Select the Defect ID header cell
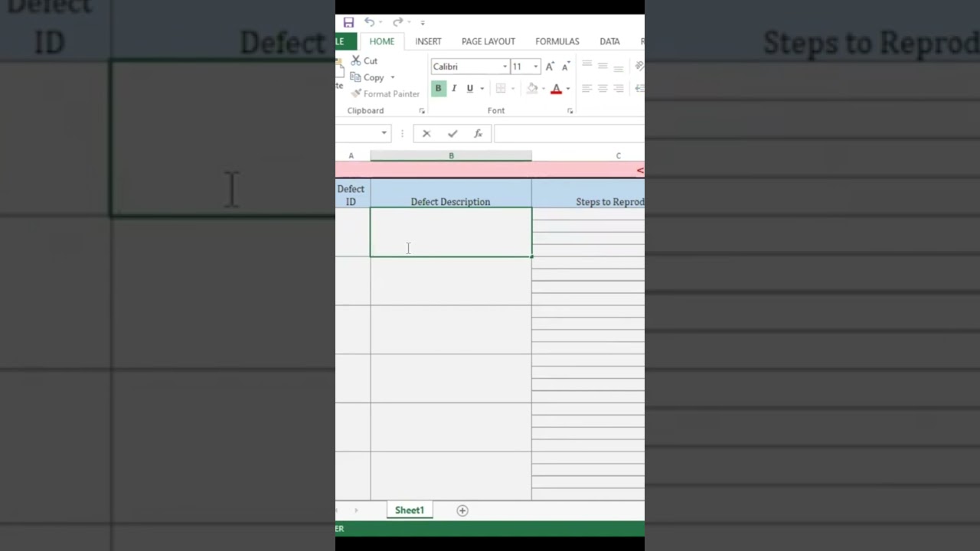Viewport: 980px width, 551px height. click(352, 194)
